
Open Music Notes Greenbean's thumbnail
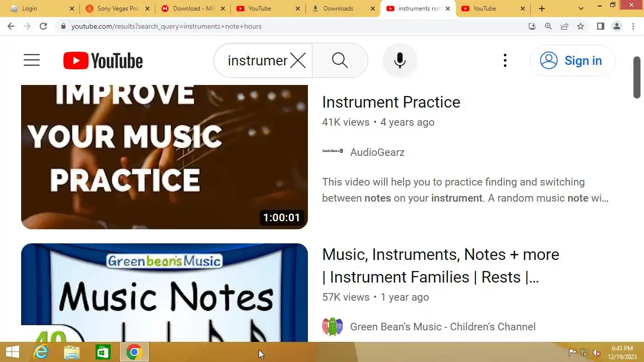coord(165,293)
